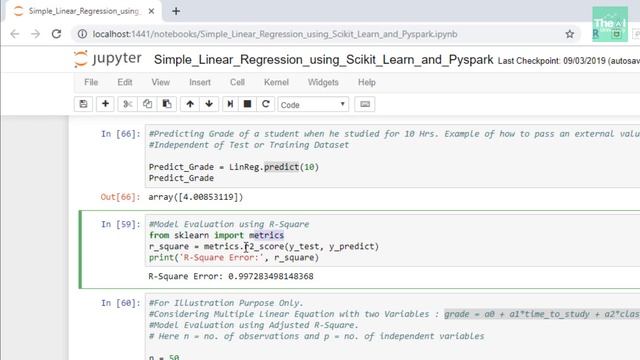Image resolution: width=640 pixels, height=360 pixels.
Task: Open the Help menu
Action: (x=367, y=82)
